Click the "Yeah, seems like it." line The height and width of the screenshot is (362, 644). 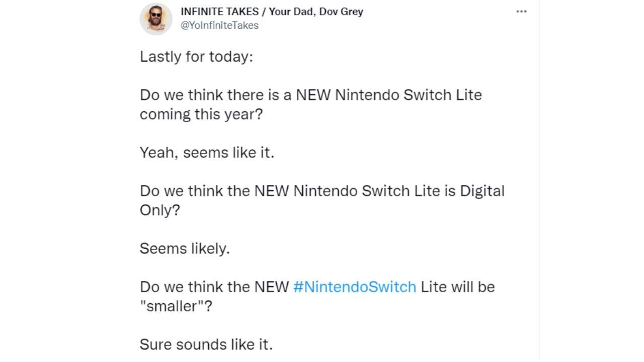pyautogui.click(x=207, y=152)
